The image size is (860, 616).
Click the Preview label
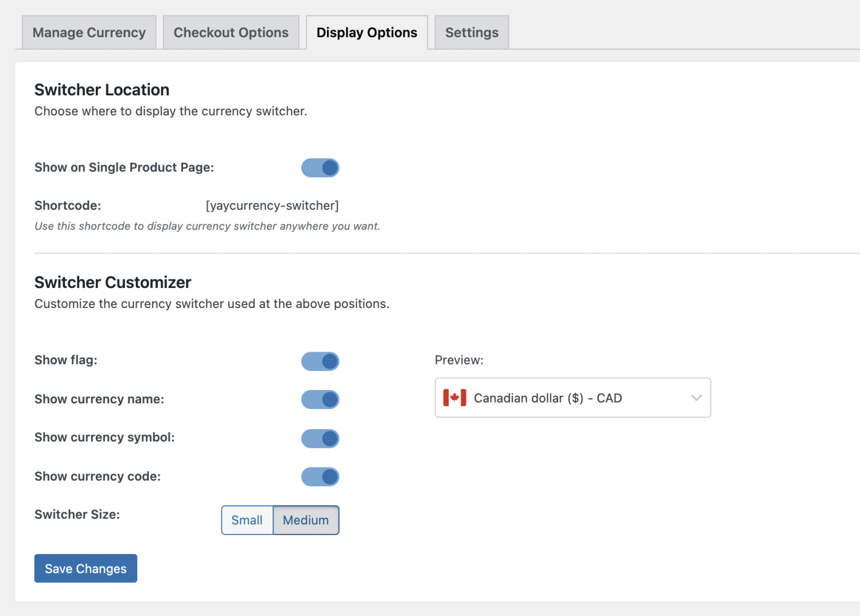tap(459, 360)
